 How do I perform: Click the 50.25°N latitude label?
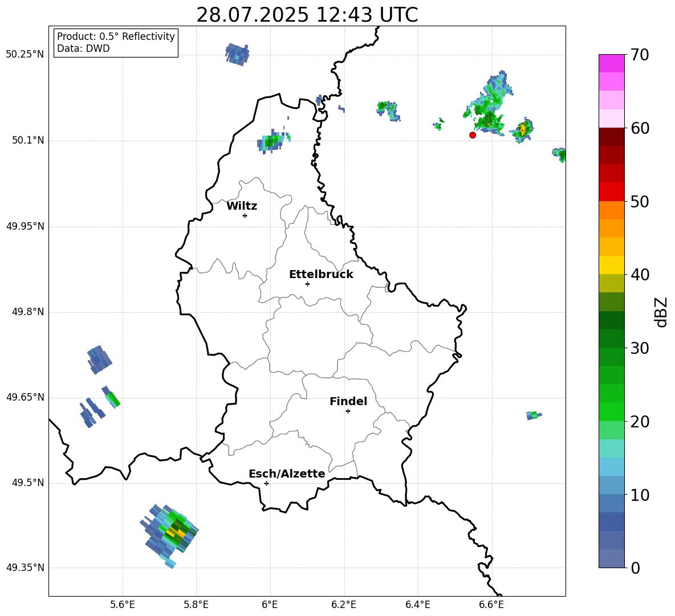coord(25,55)
